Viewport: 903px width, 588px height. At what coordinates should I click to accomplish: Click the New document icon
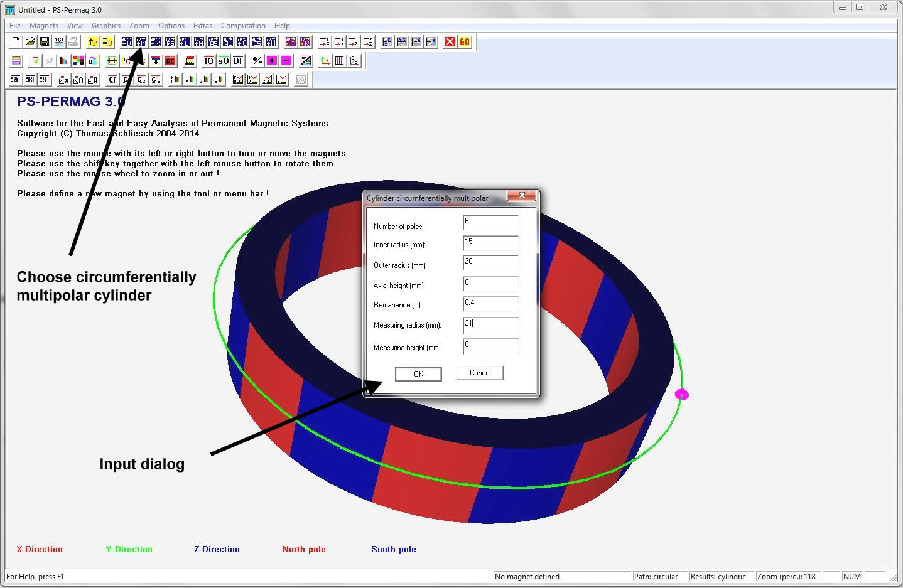(16, 42)
